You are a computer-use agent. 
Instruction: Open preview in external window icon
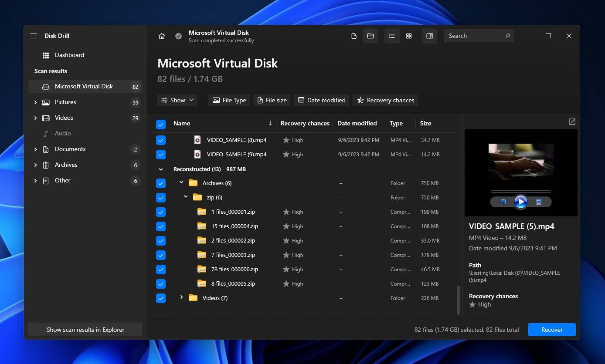click(x=572, y=122)
